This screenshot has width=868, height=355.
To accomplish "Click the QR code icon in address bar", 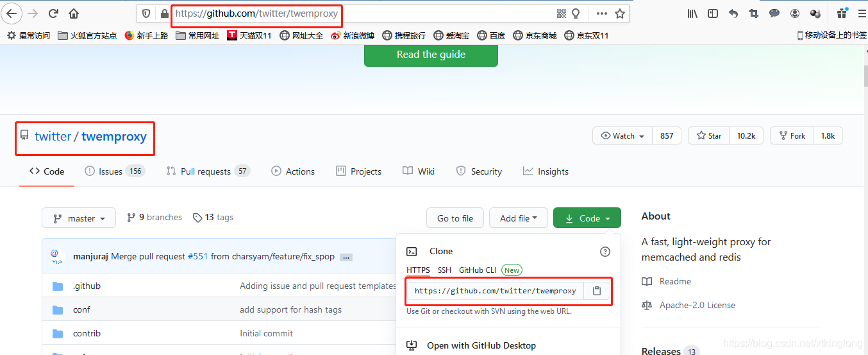I will pyautogui.click(x=562, y=13).
